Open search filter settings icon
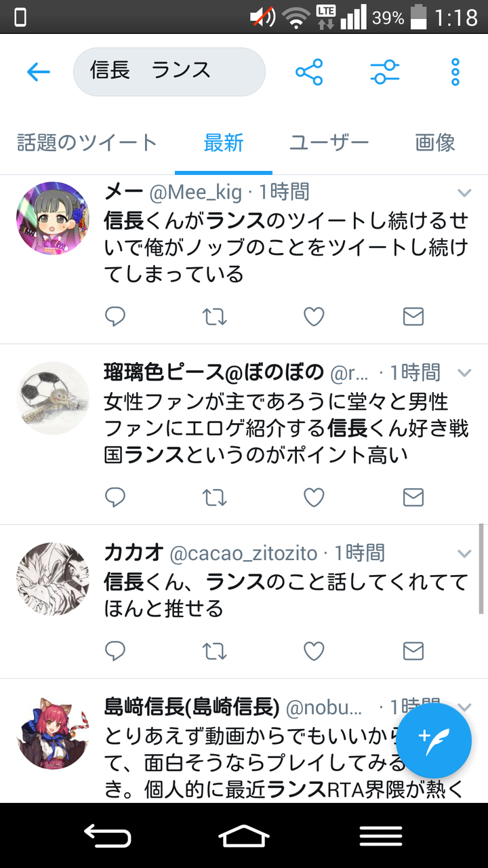This screenshot has width=488, height=868. (385, 72)
